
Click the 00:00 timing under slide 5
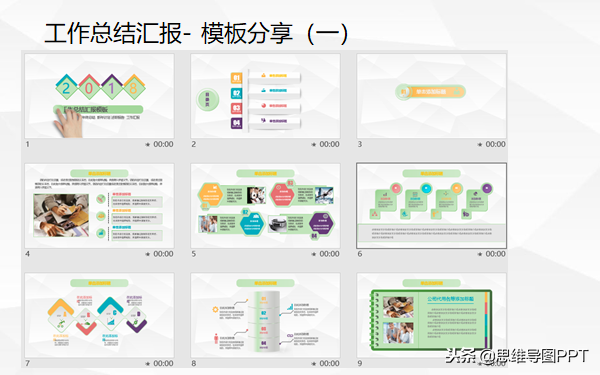click(329, 254)
